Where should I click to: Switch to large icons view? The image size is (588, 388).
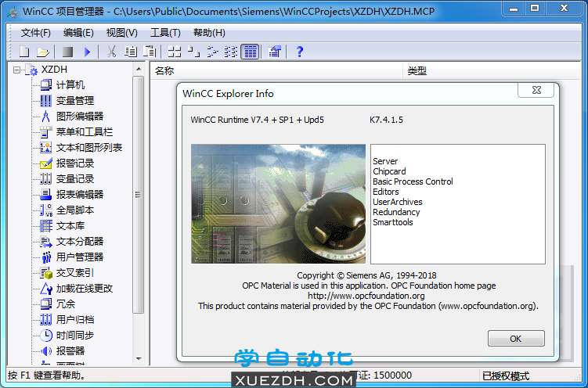(x=175, y=52)
